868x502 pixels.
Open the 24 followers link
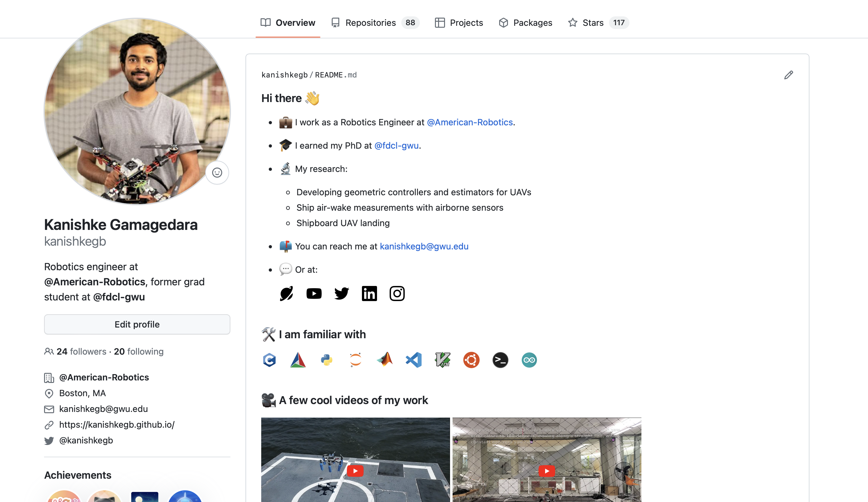(81, 351)
